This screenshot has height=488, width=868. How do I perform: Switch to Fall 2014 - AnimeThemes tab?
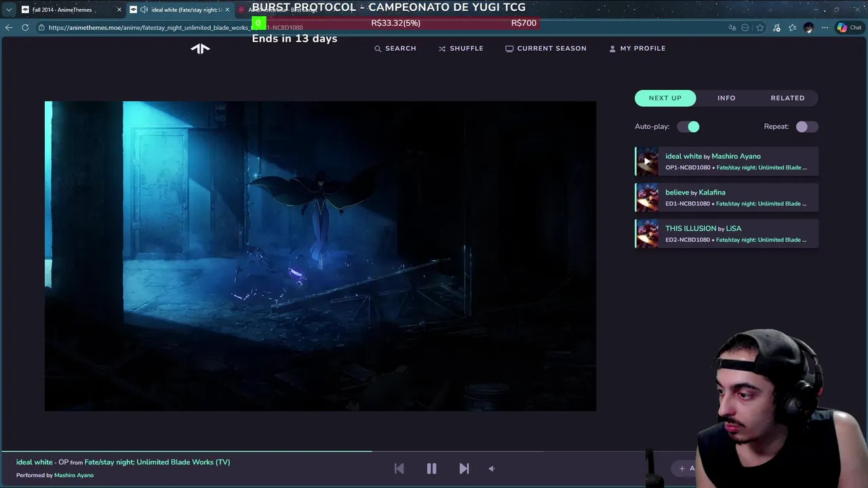tap(62, 9)
